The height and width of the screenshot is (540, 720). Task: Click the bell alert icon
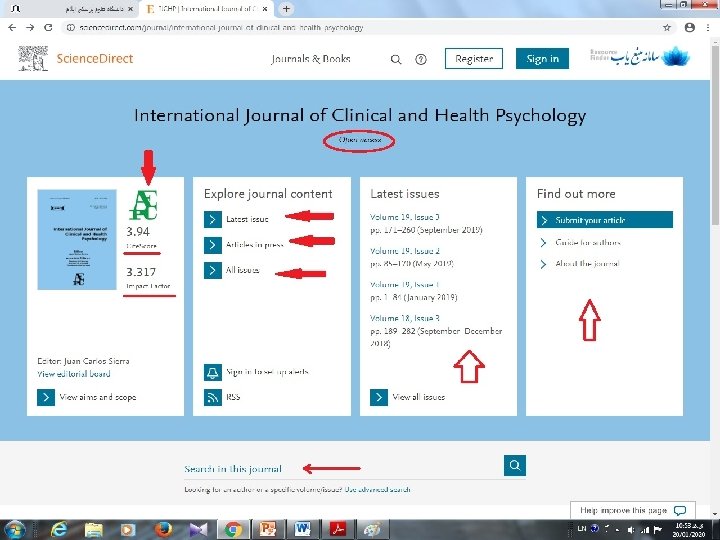[213, 372]
